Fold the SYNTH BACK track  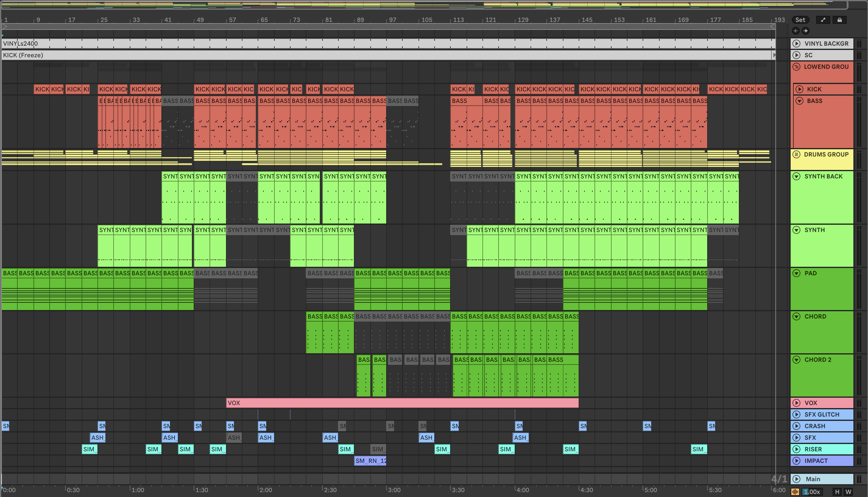796,176
